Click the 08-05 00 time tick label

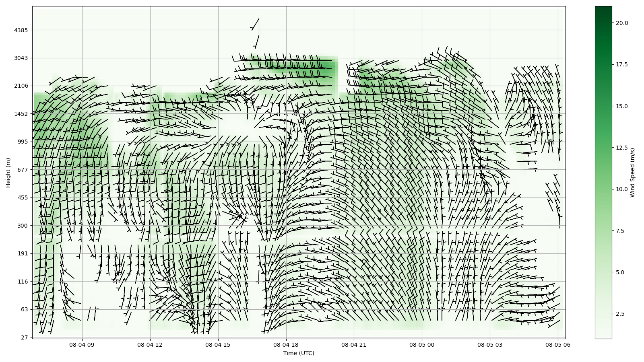click(x=422, y=344)
